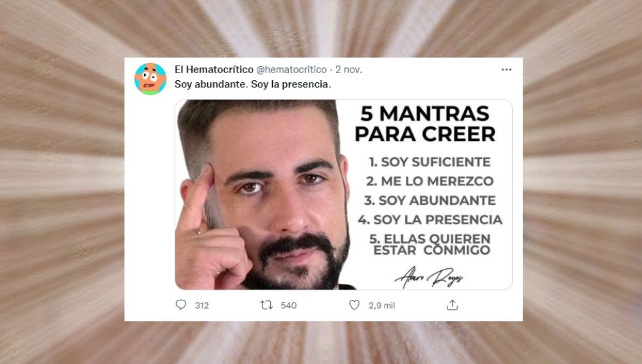Click the handwritten signature in the image

pos(428,278)
